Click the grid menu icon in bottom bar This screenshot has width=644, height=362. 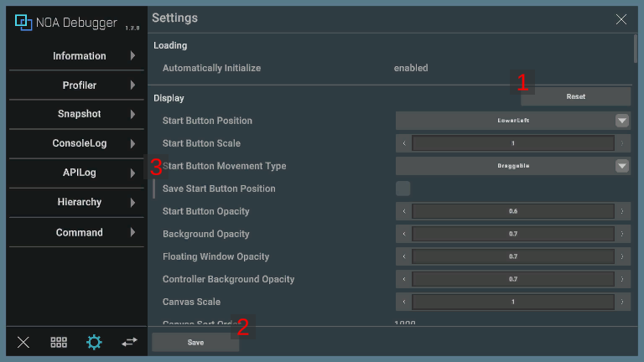(59, 342)
